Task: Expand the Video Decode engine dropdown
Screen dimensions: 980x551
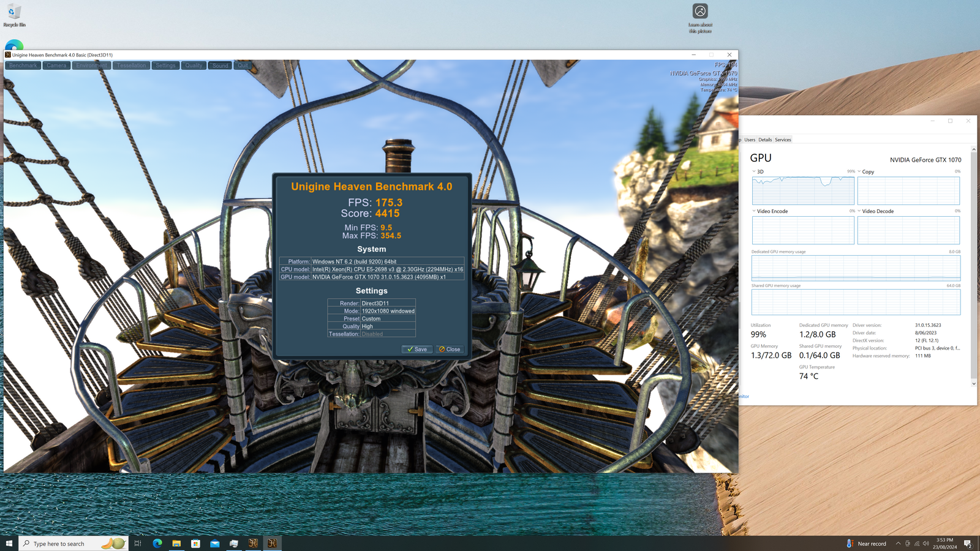Action: [x=859, y=211]
